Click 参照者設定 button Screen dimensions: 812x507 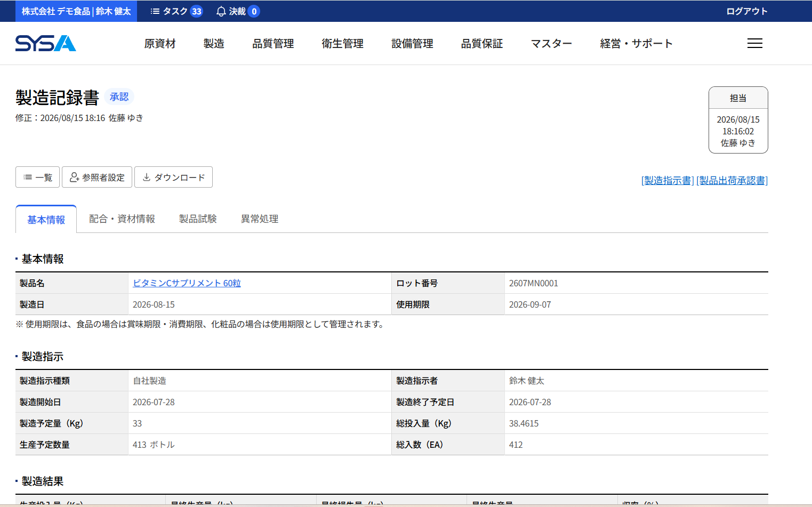click(97, 177)
